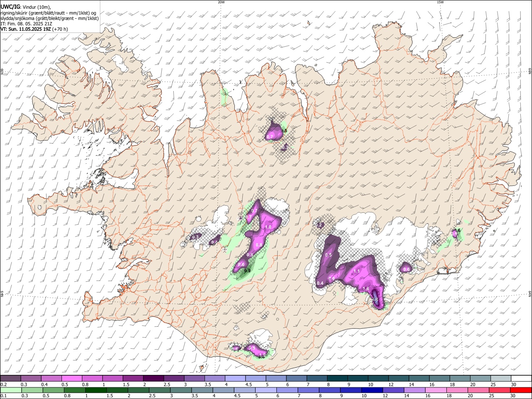This screenshot has height=399, width=532.
Task: Click the '0.1' label under bottom legend row
Action: (3, 396)
